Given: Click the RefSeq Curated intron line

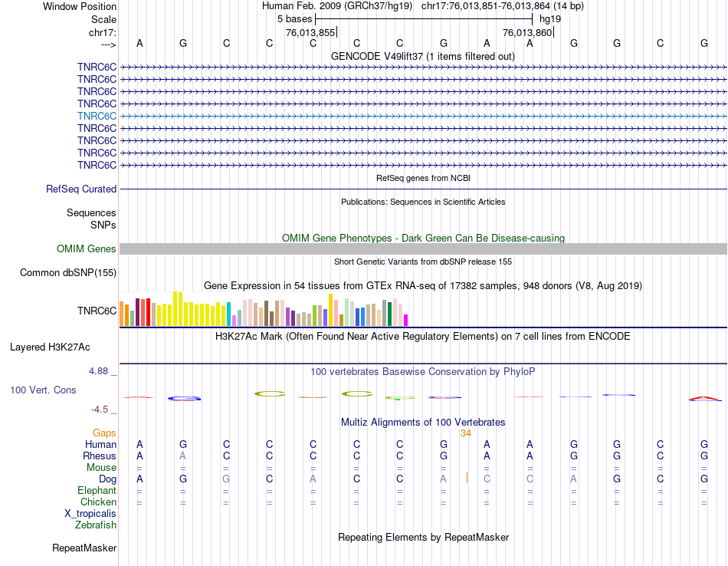Looking at the screenshot, I should [424, 189].
